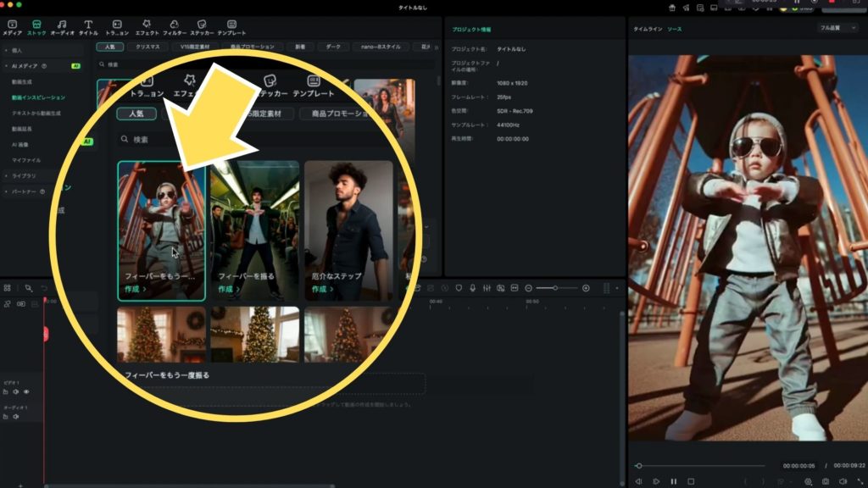Click the timeline zoom slider
Viewport: 868px width, 488px height.
click(555, 288)
